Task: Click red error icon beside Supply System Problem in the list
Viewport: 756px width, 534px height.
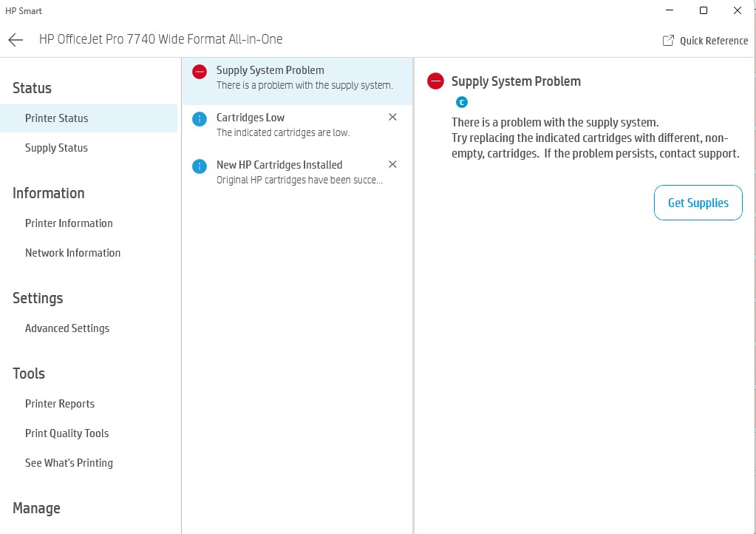Action: click(200, 72)
